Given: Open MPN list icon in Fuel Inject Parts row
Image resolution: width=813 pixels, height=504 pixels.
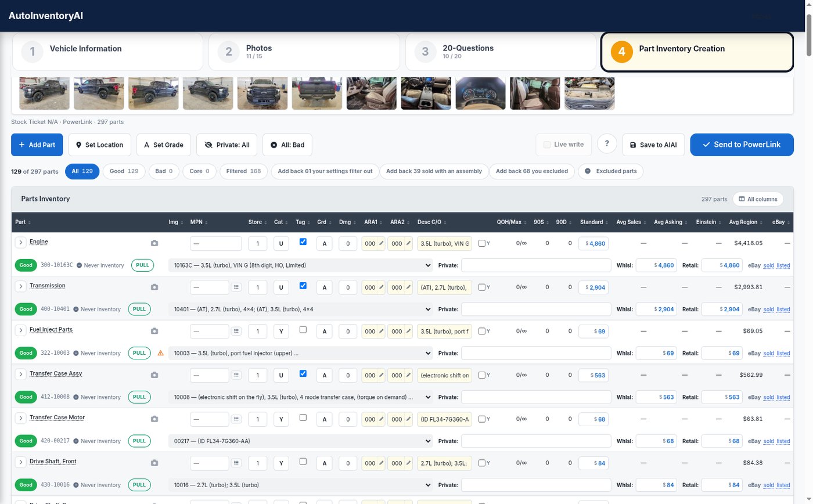Looking at the screenshot, I should point(236,331).
